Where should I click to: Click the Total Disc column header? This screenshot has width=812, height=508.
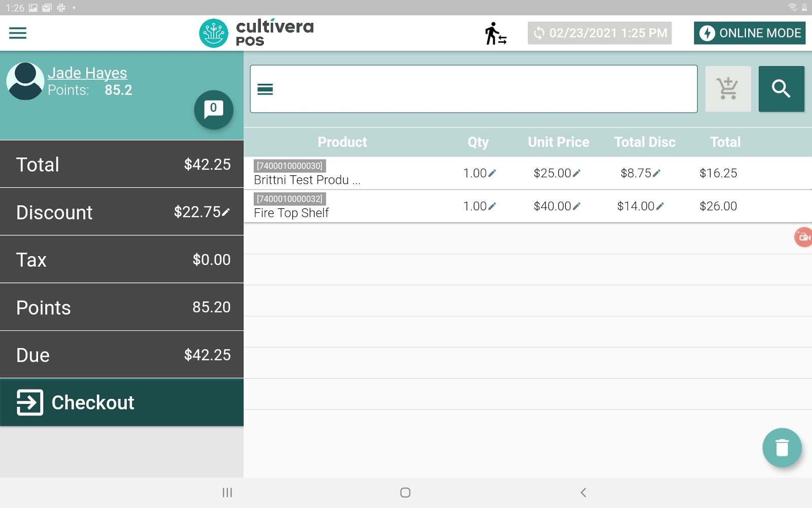[x=645, y=142]
